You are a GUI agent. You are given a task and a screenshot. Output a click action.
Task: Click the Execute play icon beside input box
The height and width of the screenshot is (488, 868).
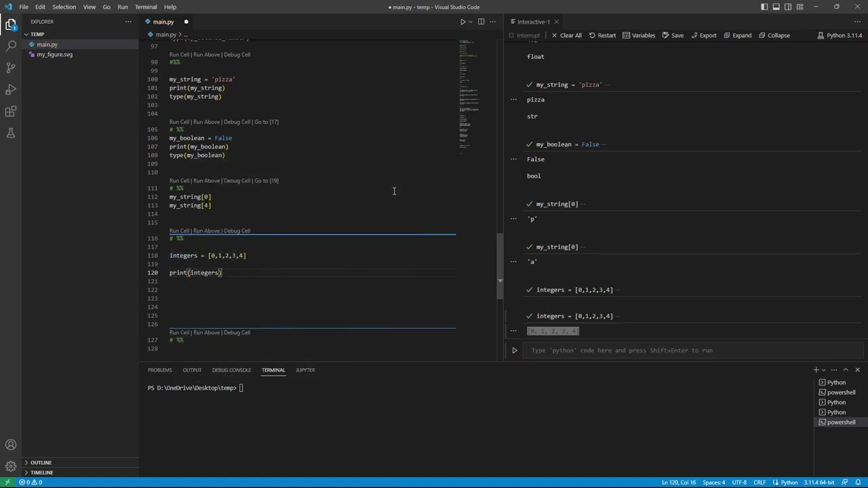pyautogui.click(x=514, y=350)
